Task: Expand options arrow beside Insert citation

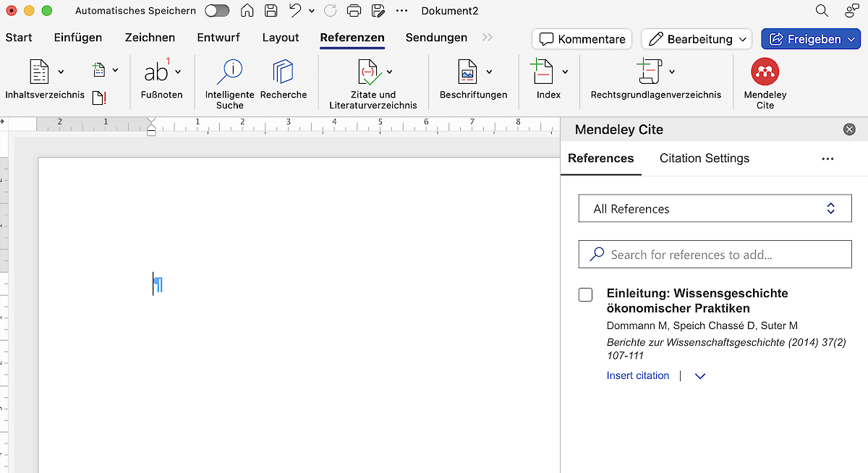Action: [x=699, y=376]
